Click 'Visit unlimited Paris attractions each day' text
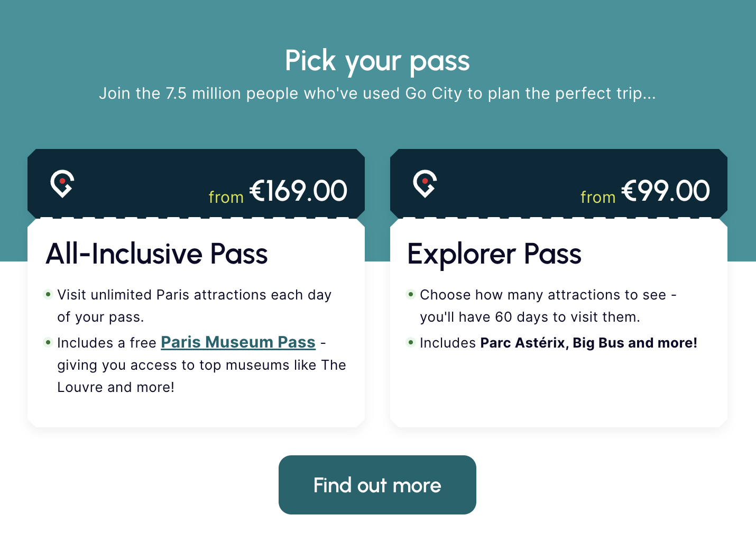756x543 pixels. coord(194,295)
